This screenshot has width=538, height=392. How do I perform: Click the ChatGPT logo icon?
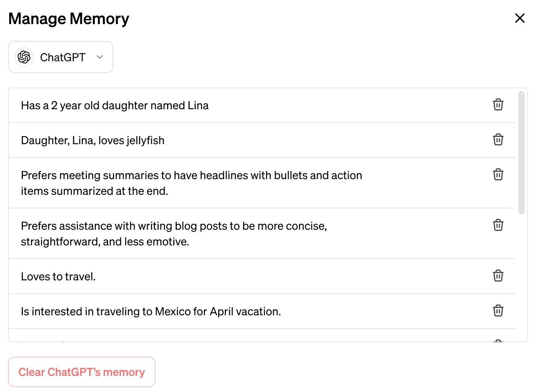click(x=24, y=57)
